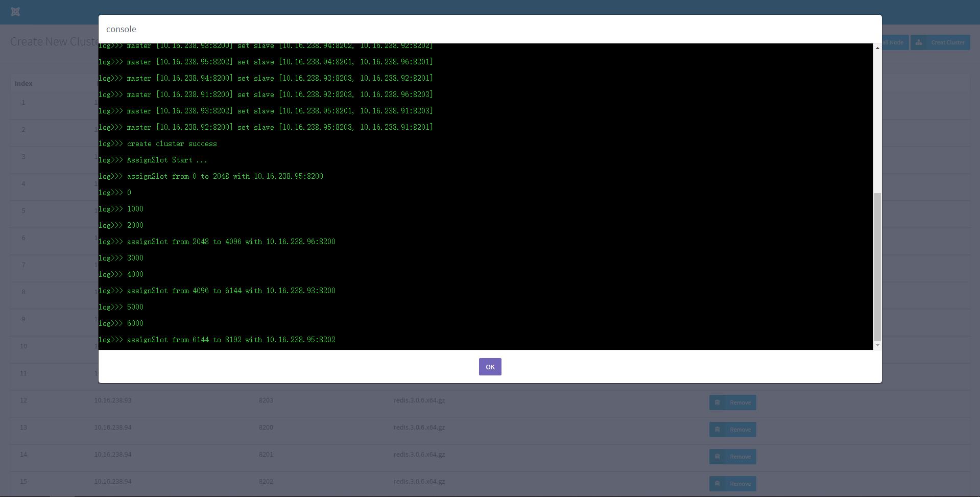The image size is (980, 497).
Task: Select the log line showing 2000
Action: pyautogui.click(x=121, y=225)
